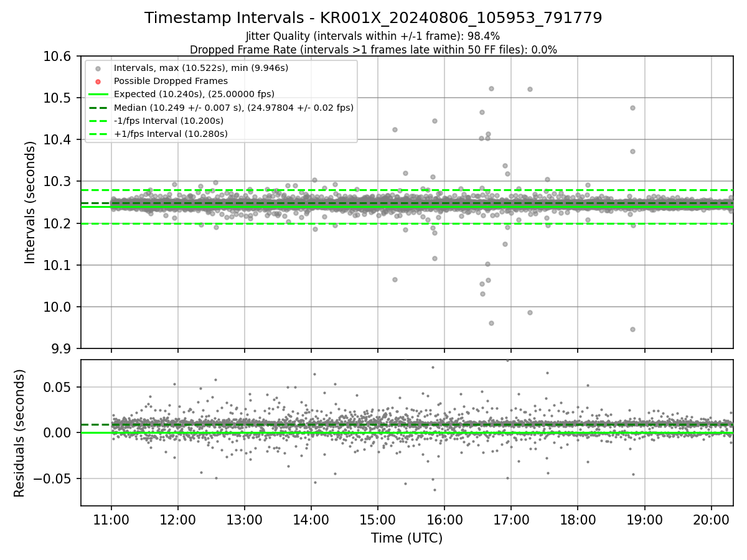The height and width of the screenshot is (560, 747).
Task: Click the 16:00 x-axis tick label
Action: coord(444,519)
